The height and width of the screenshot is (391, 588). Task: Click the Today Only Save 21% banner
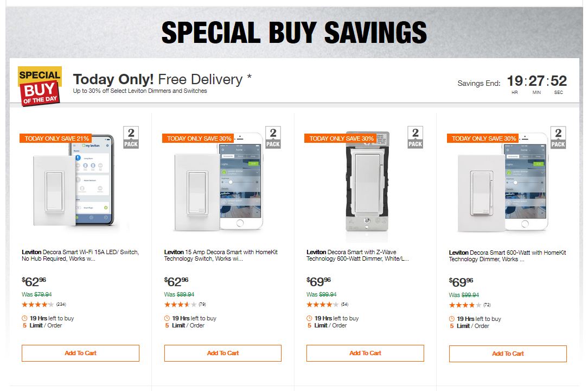click(x=55, y=138)
